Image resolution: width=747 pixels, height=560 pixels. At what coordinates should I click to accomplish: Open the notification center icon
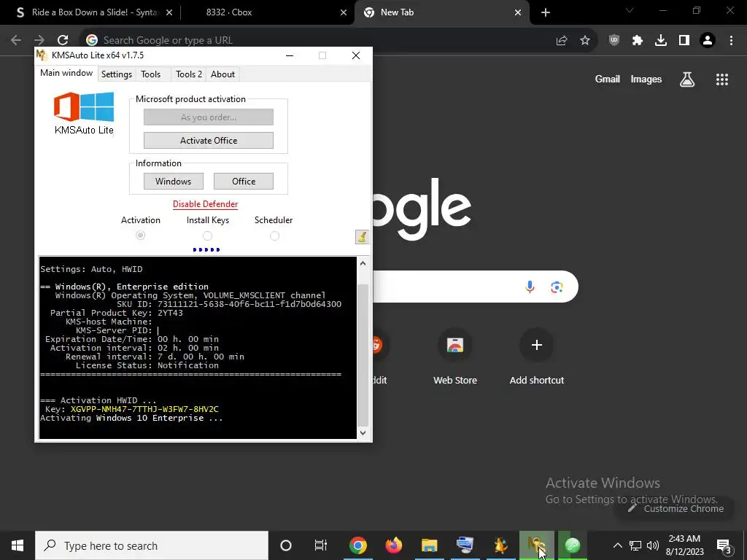pos(723,545)
